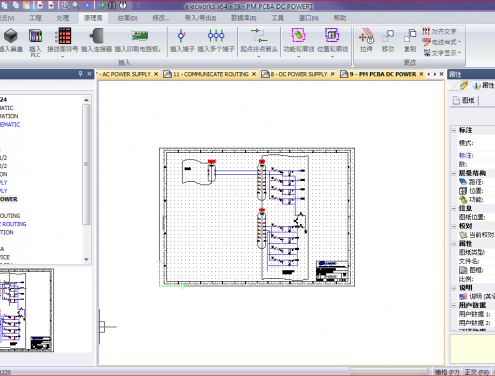Switch to 8 - DC POWER SUPPLY tab

(x=299, y=74)
